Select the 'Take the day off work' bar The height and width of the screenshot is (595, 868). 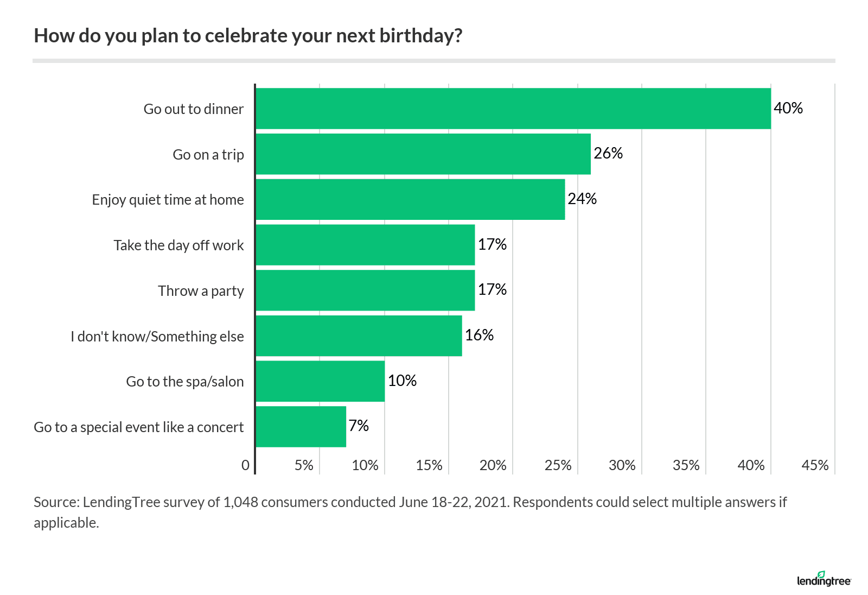[365, 245]
